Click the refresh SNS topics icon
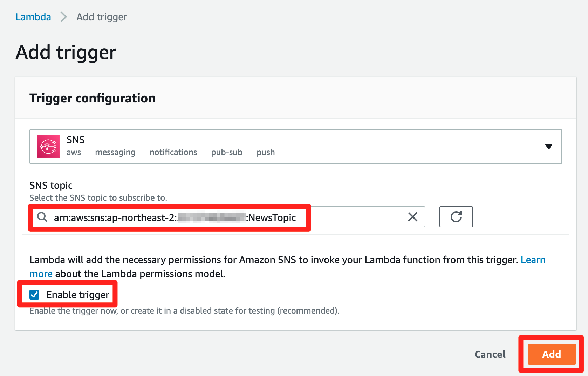Screen dimensions: 588x376 click(x=456, y=217)
